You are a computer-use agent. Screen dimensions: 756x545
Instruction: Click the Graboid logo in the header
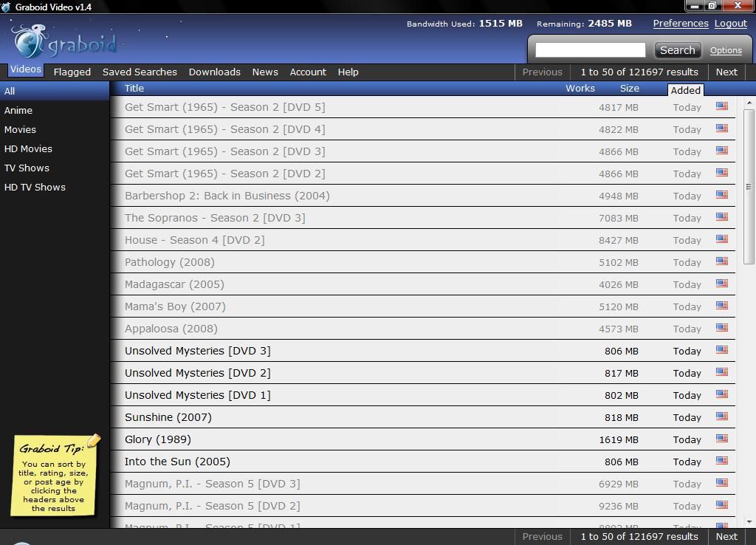point(63,42)
